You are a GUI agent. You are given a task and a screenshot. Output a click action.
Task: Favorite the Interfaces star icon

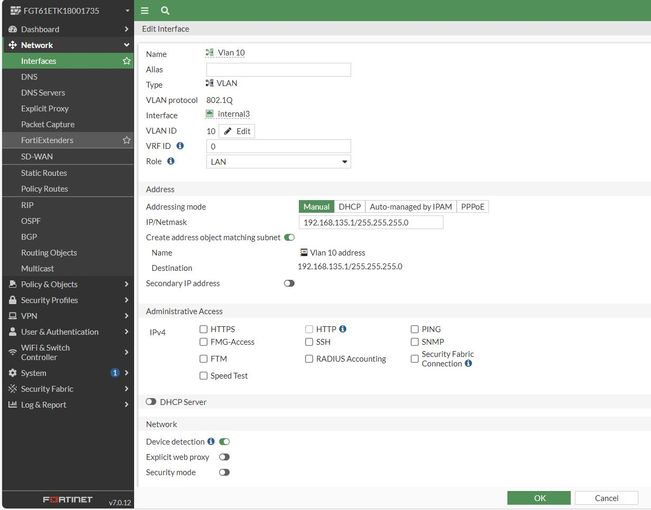click(x=127, y=61)
